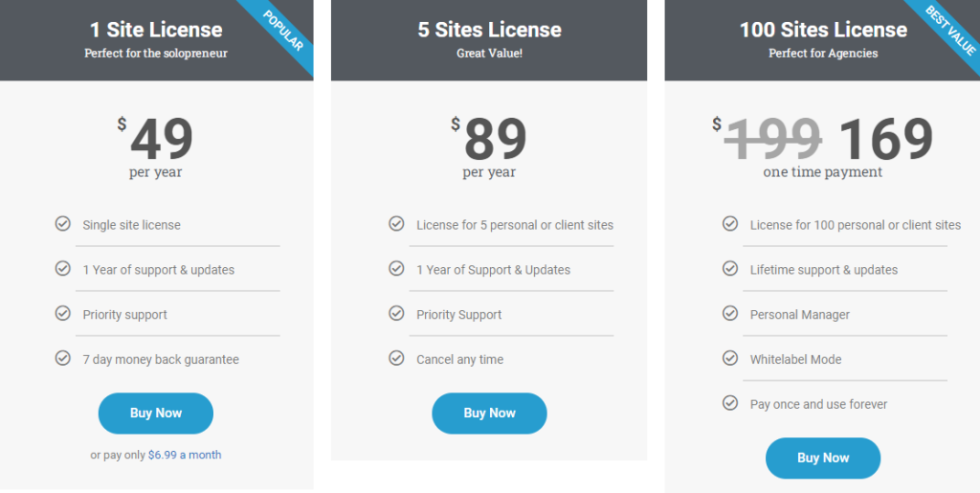Click Perfect for the solopreneur subtitle
980x493 pixels.
pos(156,53)
